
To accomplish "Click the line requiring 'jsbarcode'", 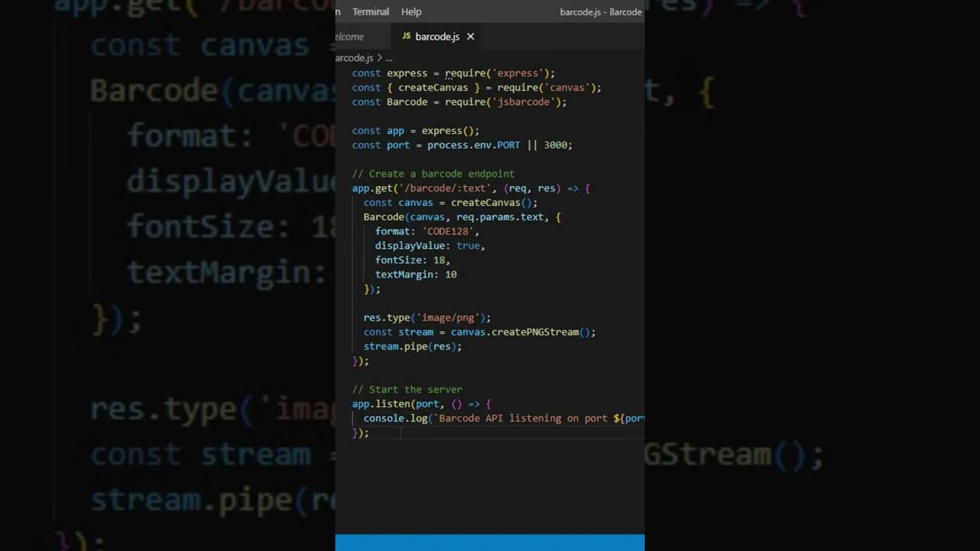I will [x=459, y=102].
